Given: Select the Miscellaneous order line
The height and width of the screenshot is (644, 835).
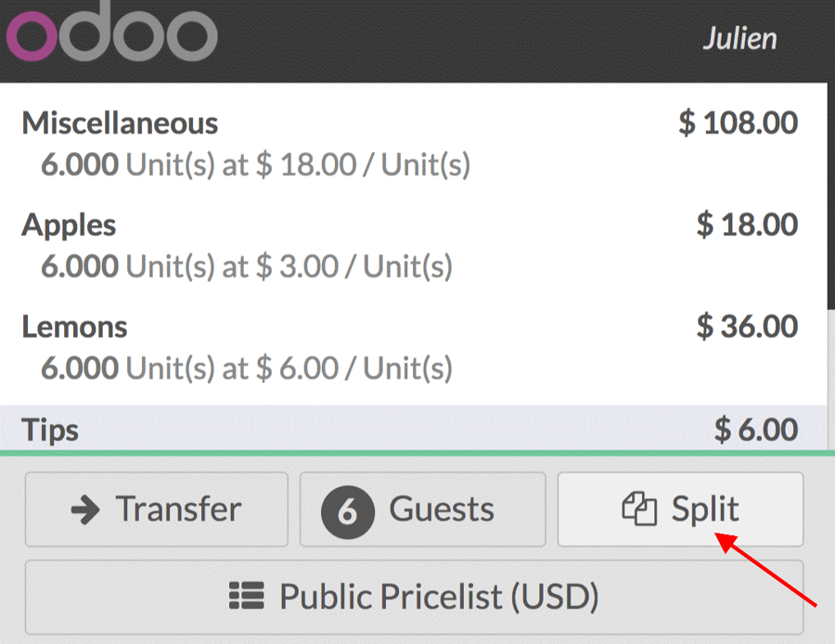Looking at the screenshot, I should [371, 139].
